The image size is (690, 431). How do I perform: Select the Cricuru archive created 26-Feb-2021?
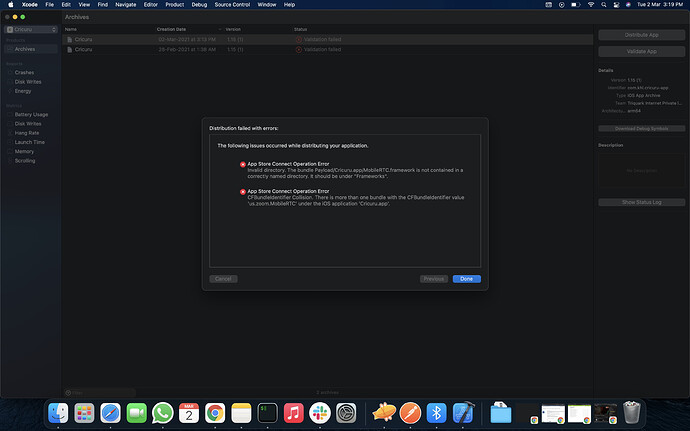click(327, 49)
